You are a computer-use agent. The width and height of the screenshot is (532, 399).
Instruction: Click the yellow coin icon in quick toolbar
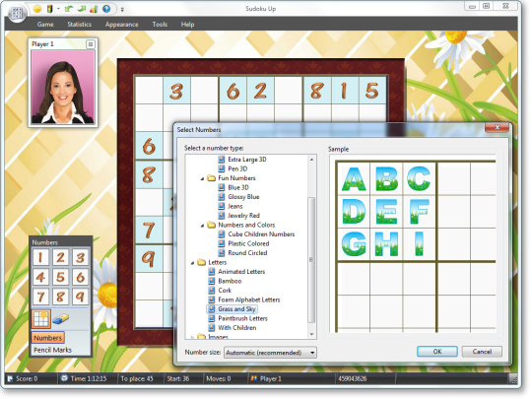37,9
